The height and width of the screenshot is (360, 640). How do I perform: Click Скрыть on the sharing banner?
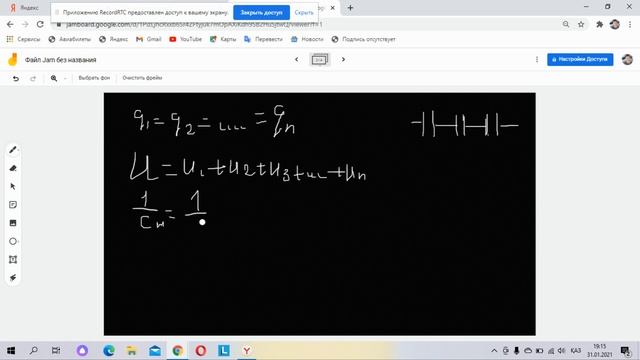pyautogui.click(x=304, y=13)
